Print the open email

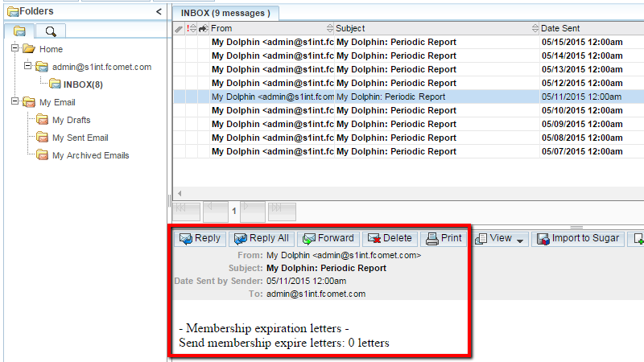tap(444, 238)
